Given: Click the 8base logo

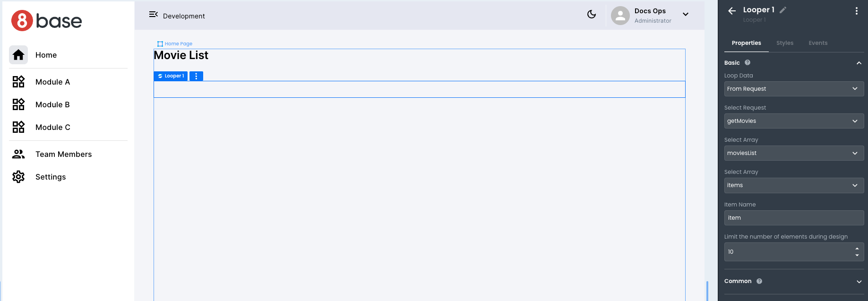Looking at the screenshot, I should pos(47,21).
